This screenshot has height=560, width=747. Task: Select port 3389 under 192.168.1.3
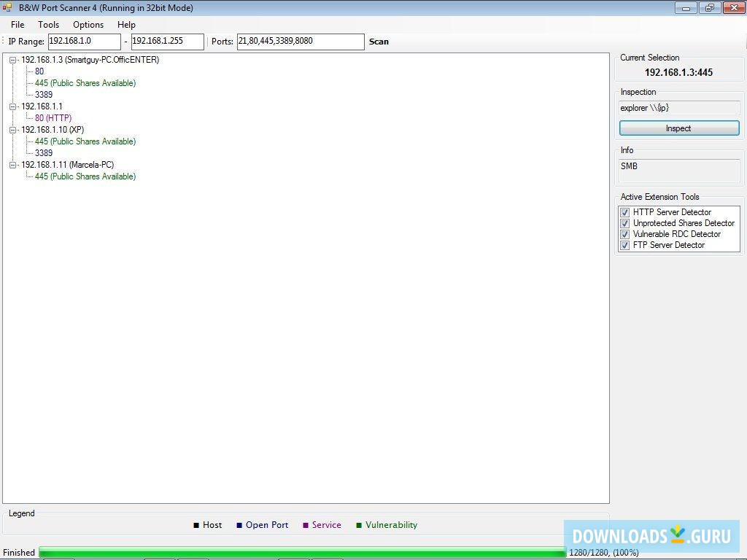pos(43,94)
